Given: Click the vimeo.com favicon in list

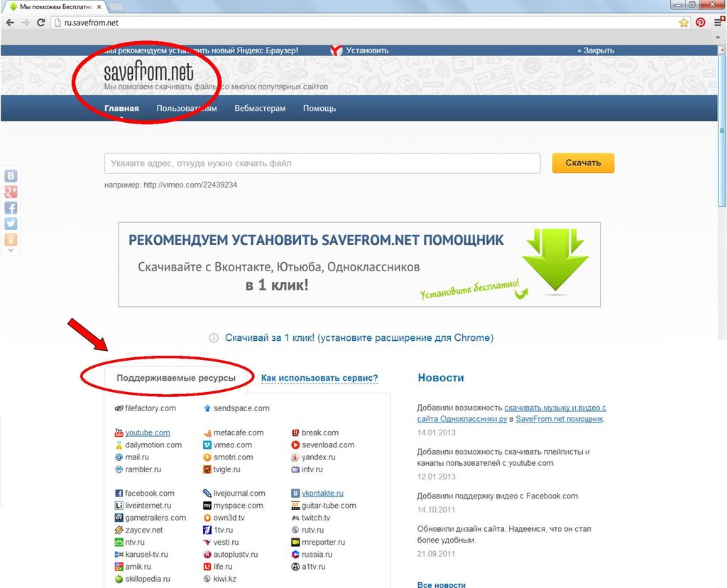Looking at the screenshot, I should click(x=207, y=445).
